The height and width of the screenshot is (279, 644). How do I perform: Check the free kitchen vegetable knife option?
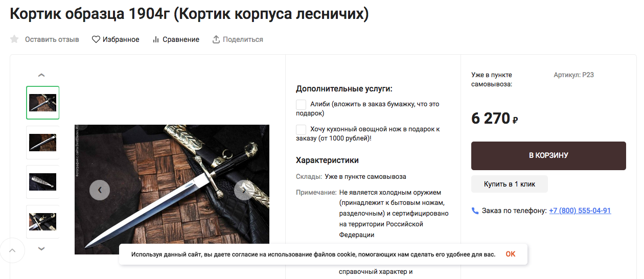(x=301, y=129)
